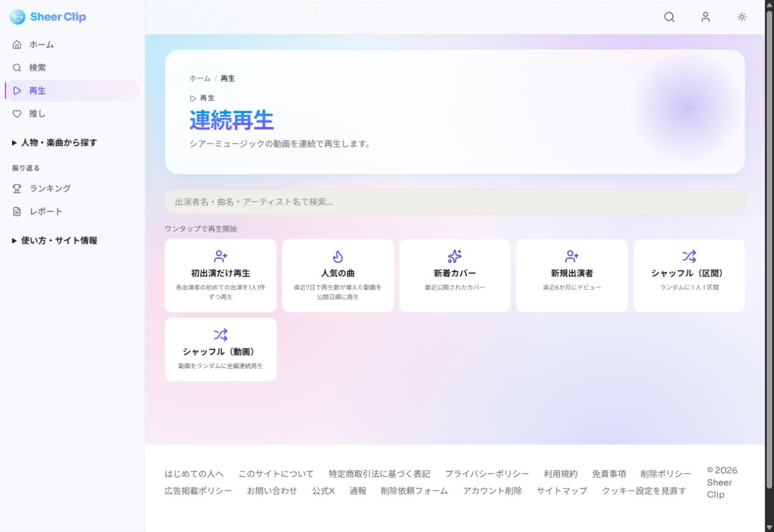Image resolution: width=774 pixels, height=532 pixels.
Task: Open 検索 in the sidebar
Action: [72, 68]
